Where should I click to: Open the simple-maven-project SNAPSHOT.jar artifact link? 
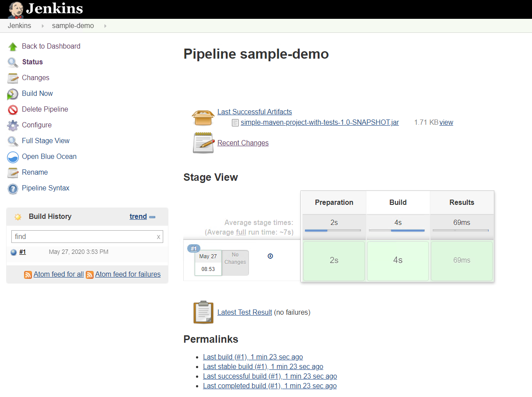319,123
